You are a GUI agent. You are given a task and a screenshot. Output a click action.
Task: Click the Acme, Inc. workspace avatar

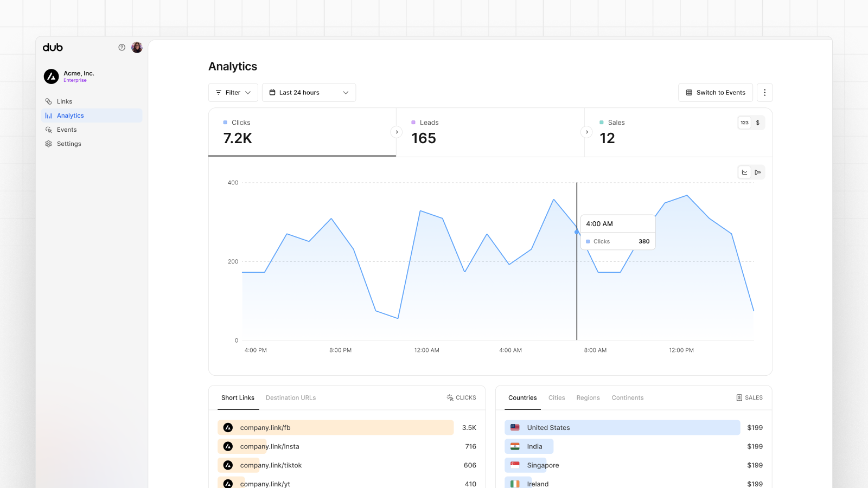point(51,76)
